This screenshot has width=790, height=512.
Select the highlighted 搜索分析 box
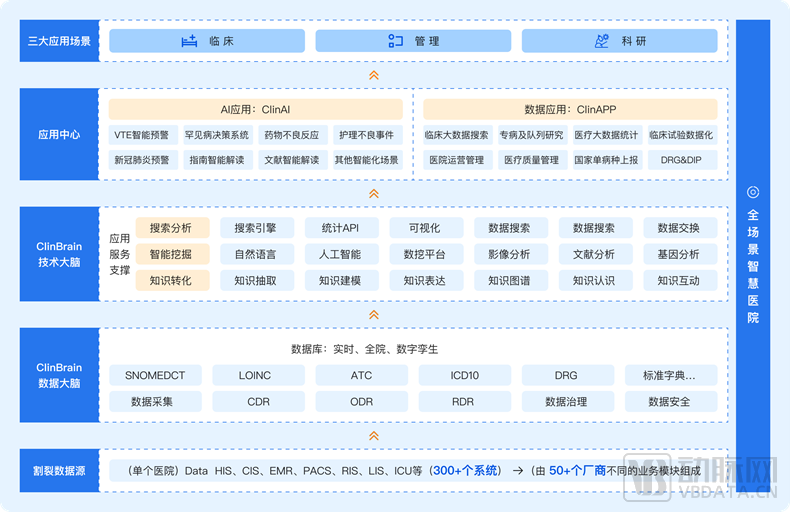[x=172, y=228]
